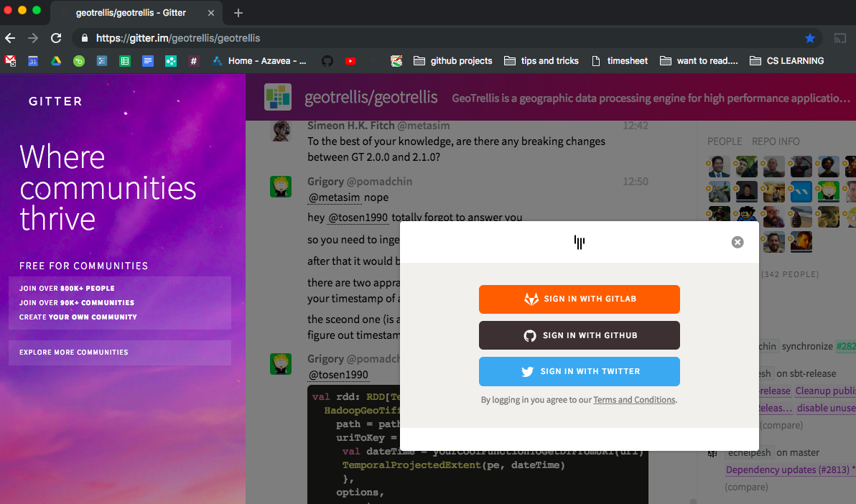
Task: Click 'JOIN OVER 800K+ PEOPLE' text
Action: (x=68, y=289)
